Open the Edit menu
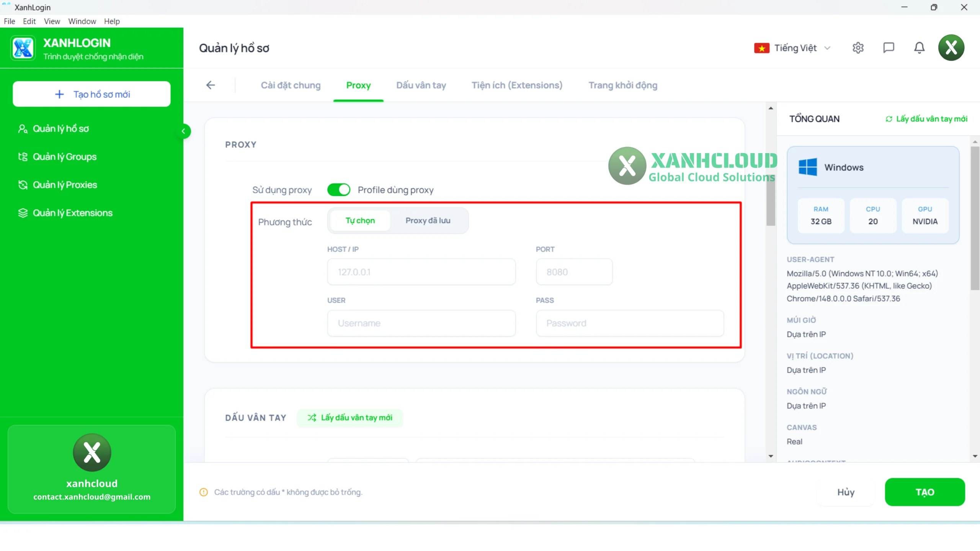The height and width of the screenshot is (551, 980). point(29,21)
